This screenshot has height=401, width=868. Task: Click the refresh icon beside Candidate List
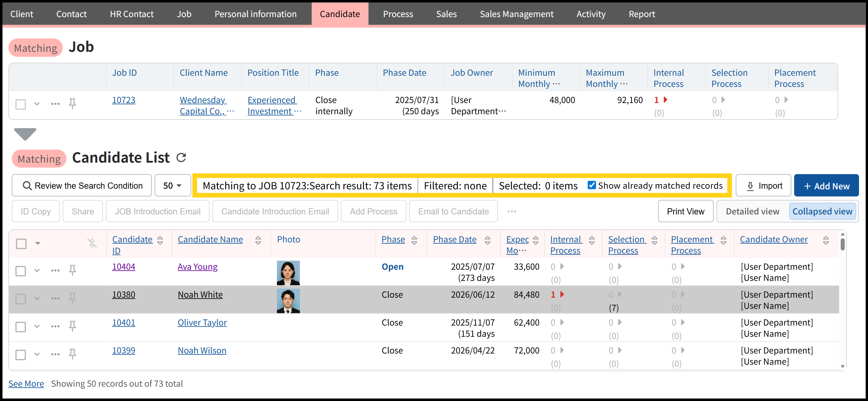tap(181, 157)
